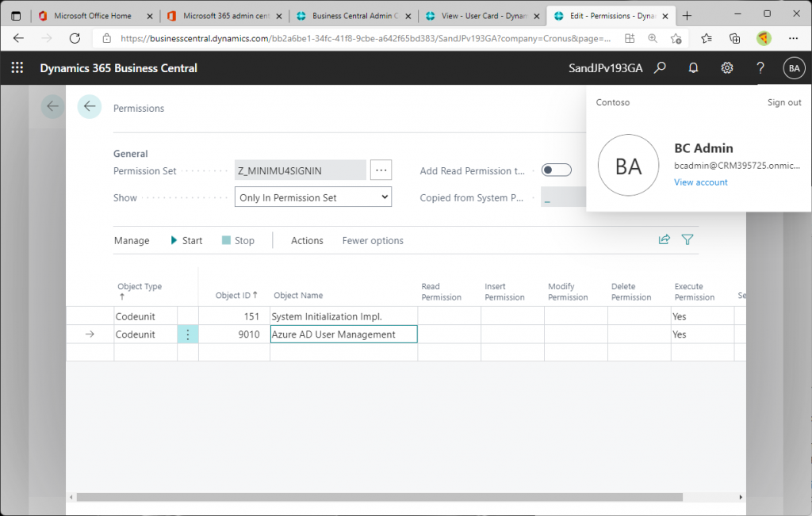Open row options for Codeunit 9010
The width and height of the screenshot is (812, 516).
(188, 334)
